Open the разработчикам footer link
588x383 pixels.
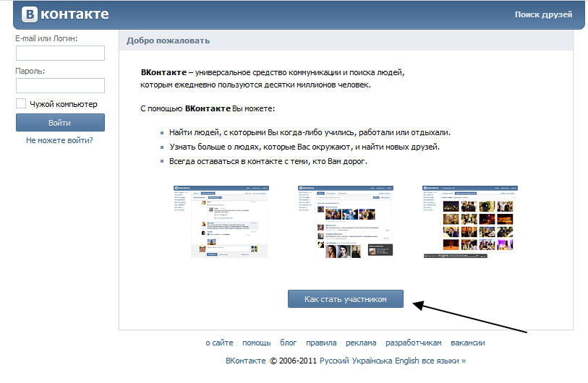[x=414, y=343]
